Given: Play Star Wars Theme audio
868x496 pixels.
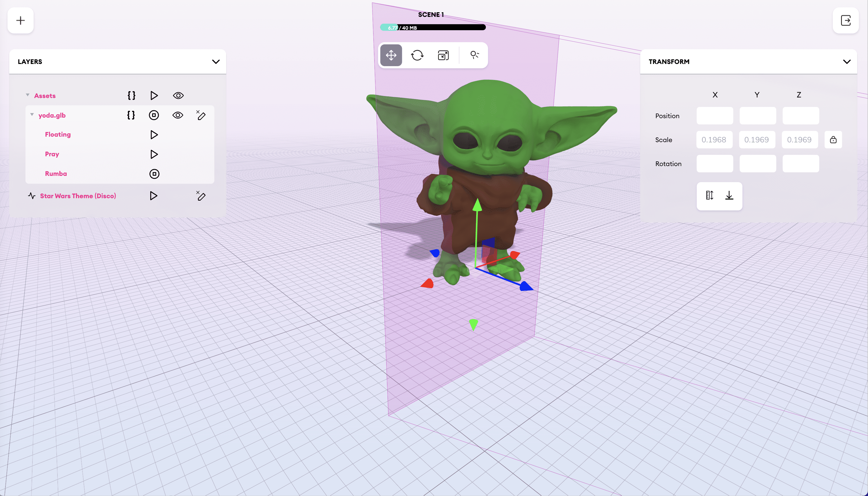Looking at the screenshot, I should tap(153, 195).
